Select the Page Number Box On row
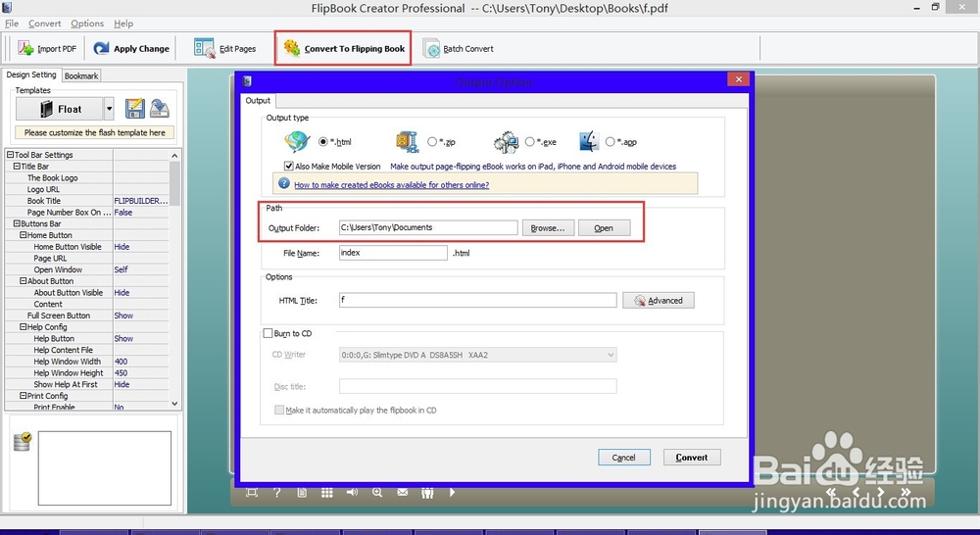 pyautogui.click(x=87, y=213)
